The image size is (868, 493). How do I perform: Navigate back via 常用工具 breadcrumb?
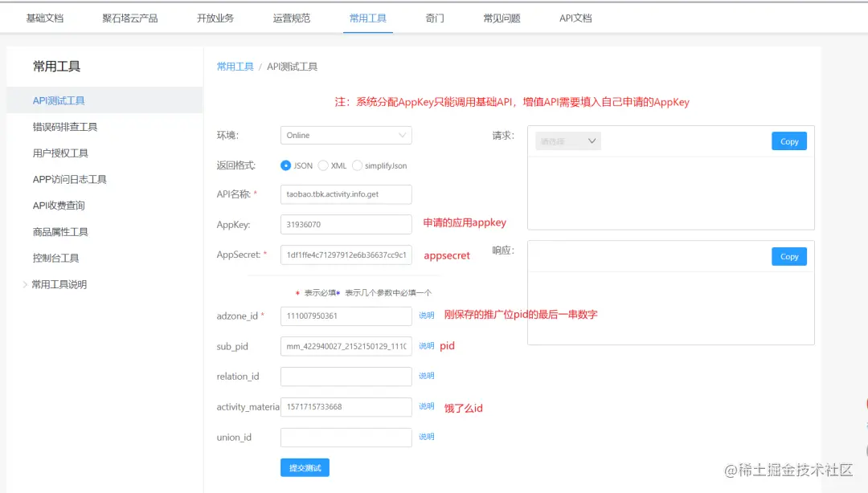(x=235, y=66)
